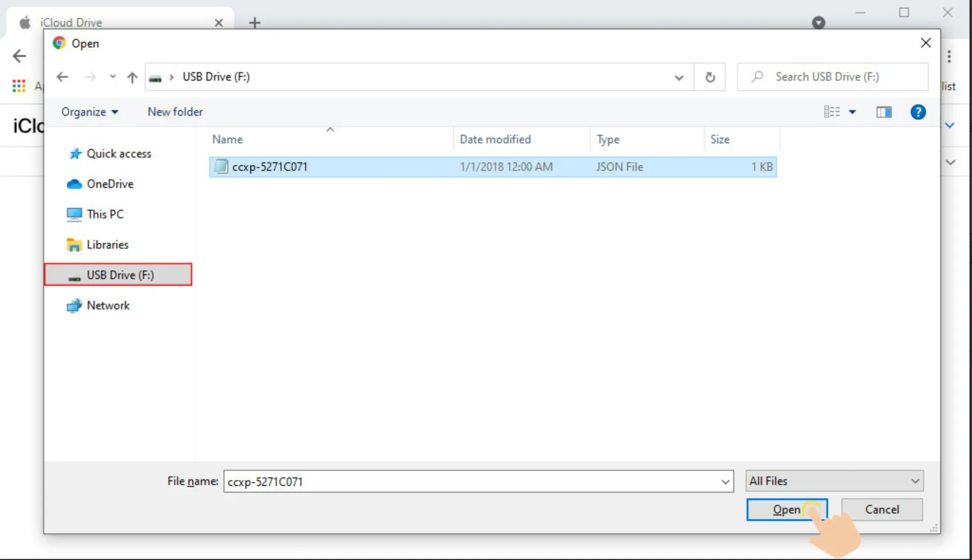Click the Open button
The height and width of the screenshot is (560, 972).
(x=786, y=510)
